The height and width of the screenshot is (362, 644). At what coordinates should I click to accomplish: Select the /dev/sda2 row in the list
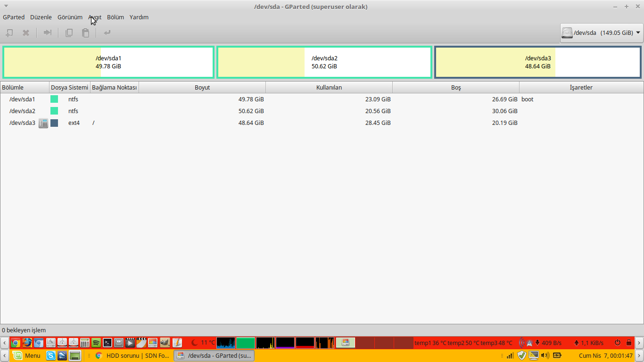322,111
